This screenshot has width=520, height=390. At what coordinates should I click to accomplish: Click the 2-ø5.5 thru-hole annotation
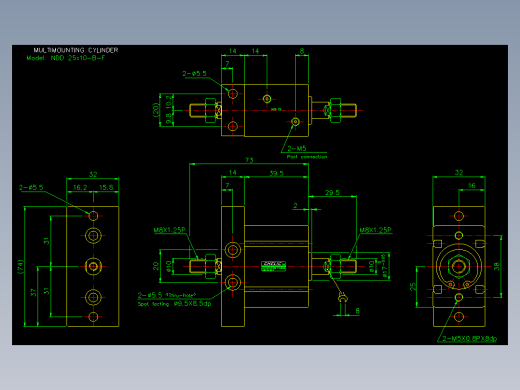pyautogui.click(x=167, y=295)
